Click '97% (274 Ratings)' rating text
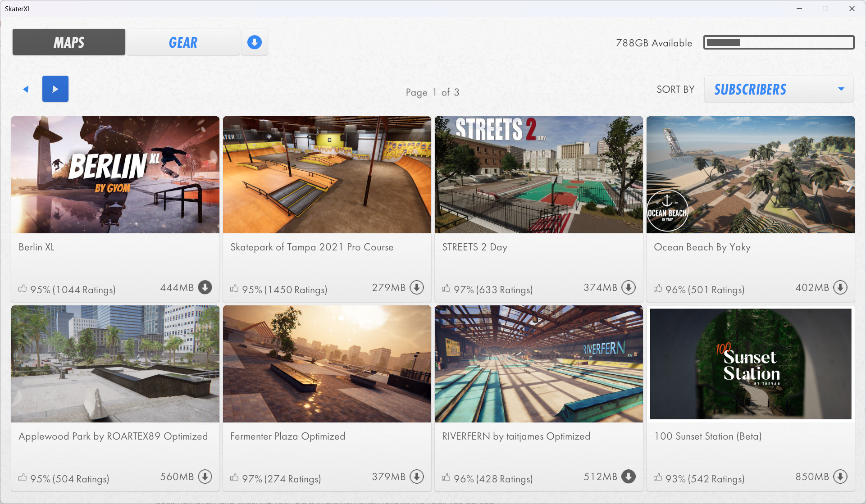 pos(282,479)
